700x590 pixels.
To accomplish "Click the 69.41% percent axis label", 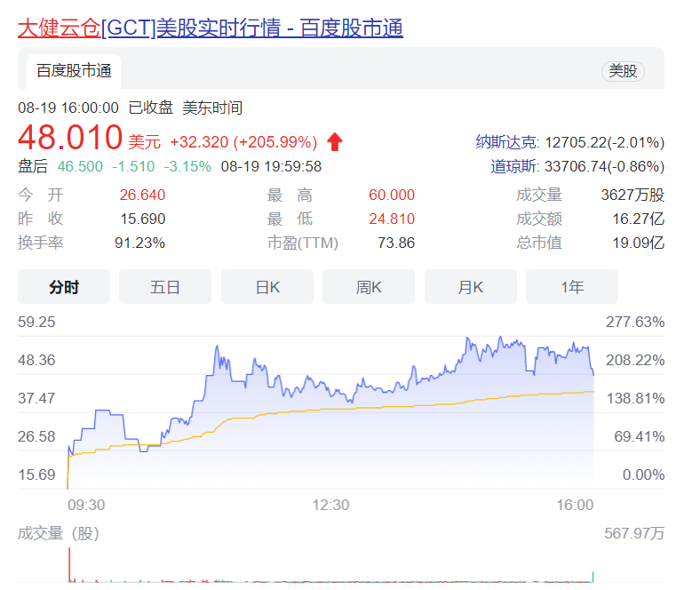I will click(640, 436).
